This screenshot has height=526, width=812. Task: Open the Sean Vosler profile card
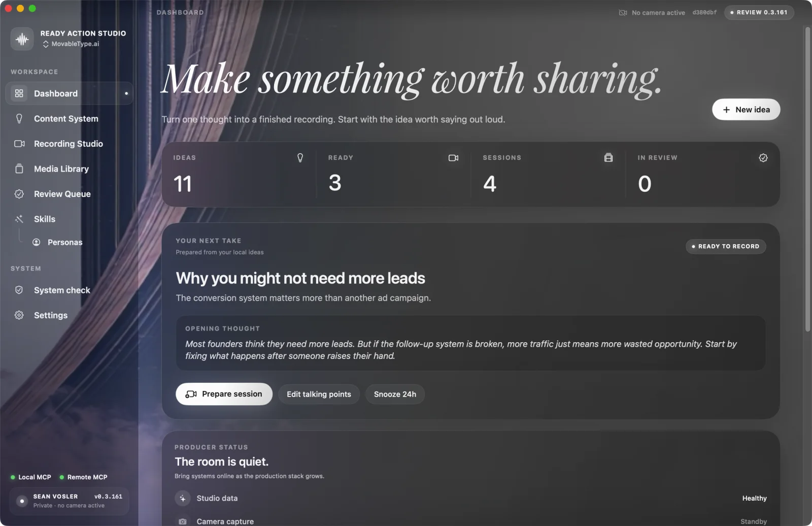[69, 501]
